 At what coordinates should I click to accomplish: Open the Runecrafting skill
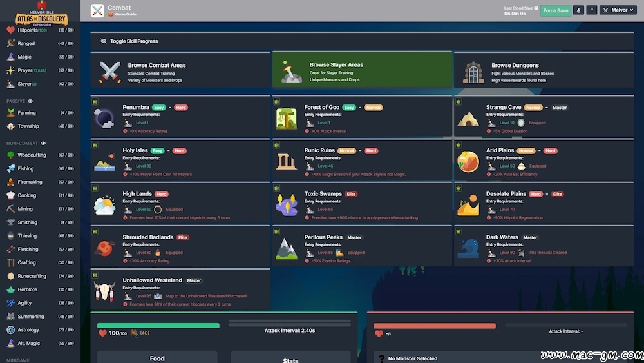pyautogui.click(x=40, y=276)
